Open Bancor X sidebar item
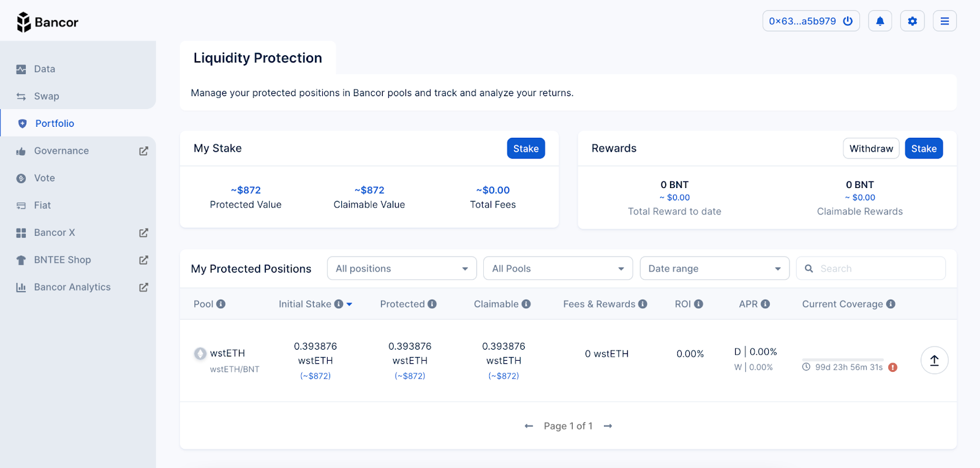Screen dimensions: 980x468 [78, 233]
